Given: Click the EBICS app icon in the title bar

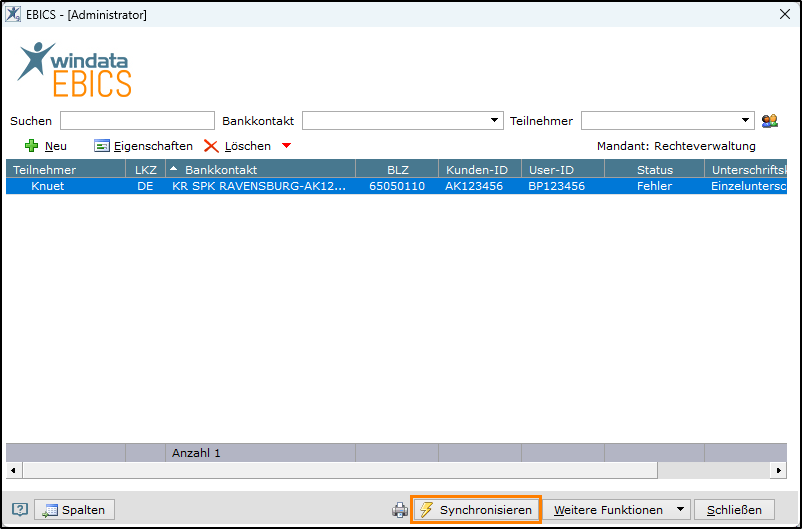Looking at the screenshot, I should (x=13, y=14).
